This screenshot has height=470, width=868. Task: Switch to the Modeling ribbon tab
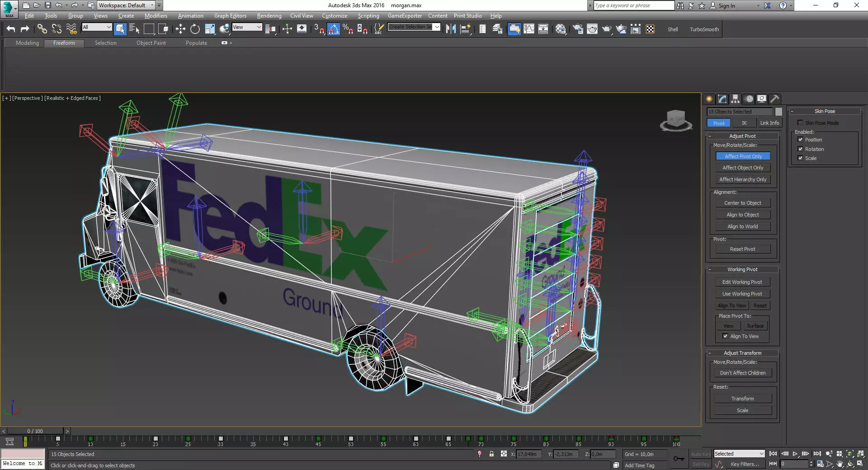point(27,43)
